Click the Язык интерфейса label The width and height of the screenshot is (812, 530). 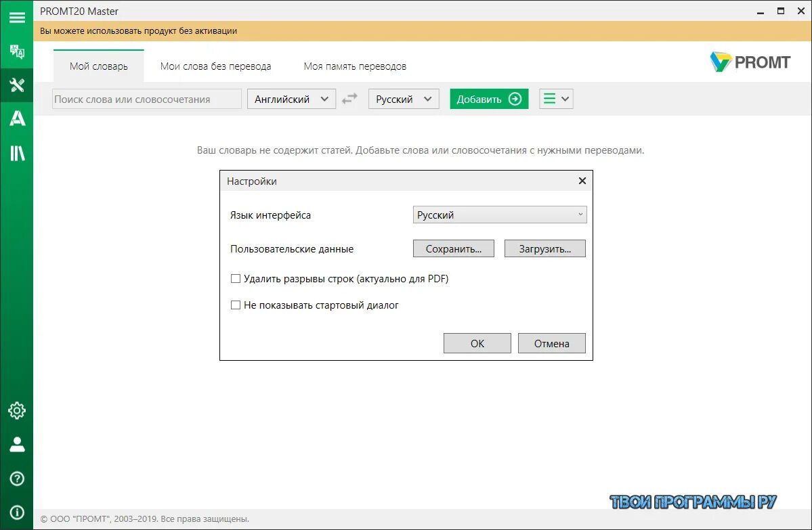click(x=270, y=215)
